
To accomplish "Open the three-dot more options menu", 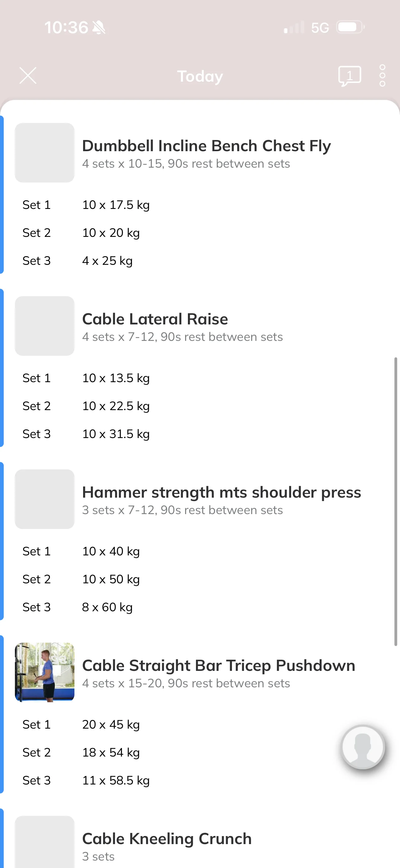I will [x=382, y=75].
